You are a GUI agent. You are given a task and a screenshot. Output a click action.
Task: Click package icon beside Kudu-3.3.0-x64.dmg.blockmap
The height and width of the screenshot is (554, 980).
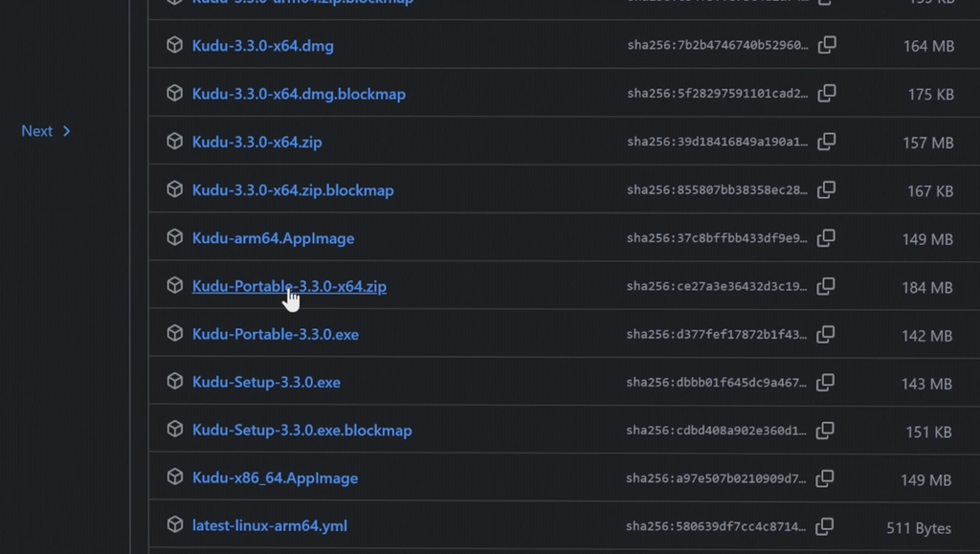click(x=175, y=93)
